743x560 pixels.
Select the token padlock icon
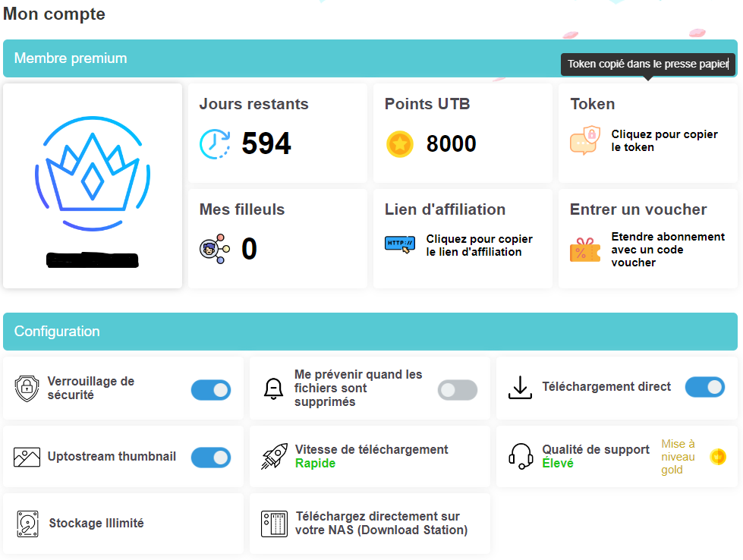click(x=584, y=141)
